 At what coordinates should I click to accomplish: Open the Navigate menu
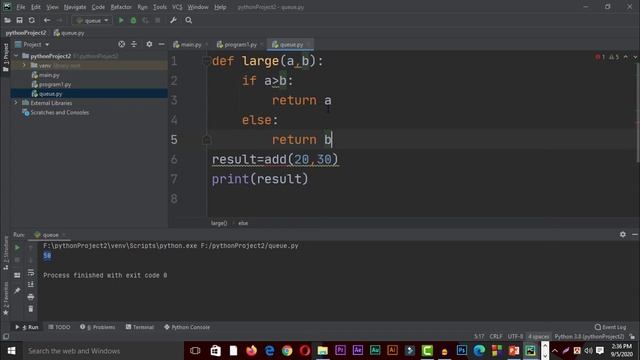pyautogui.click(x=75, y=7)
